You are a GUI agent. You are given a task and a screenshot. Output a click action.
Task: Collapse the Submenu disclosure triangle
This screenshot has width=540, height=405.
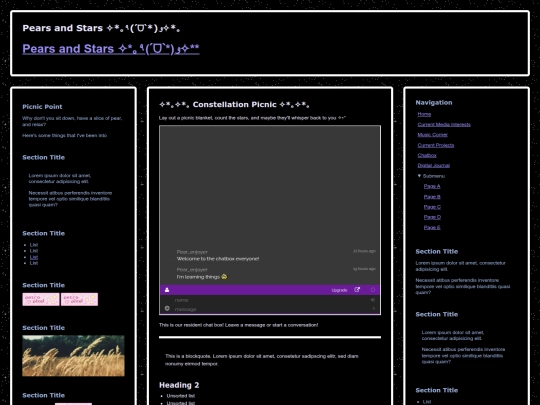pyautogui.click(x=419, y=176)
